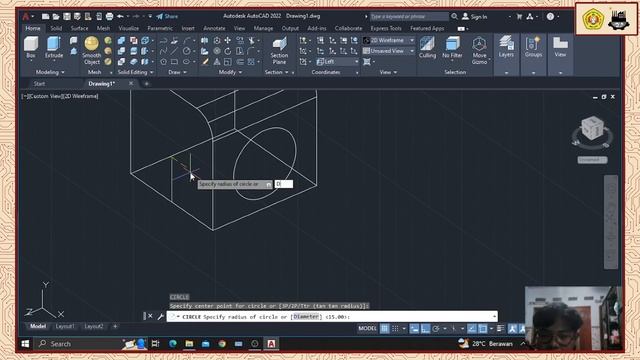Click the keyword search input field

pos(409,16)
